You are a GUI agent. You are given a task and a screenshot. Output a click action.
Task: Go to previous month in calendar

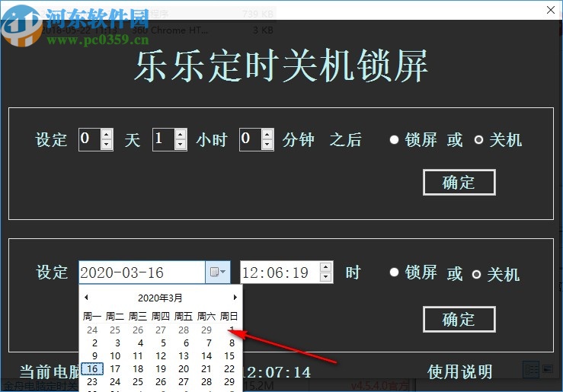coord(86,298)
